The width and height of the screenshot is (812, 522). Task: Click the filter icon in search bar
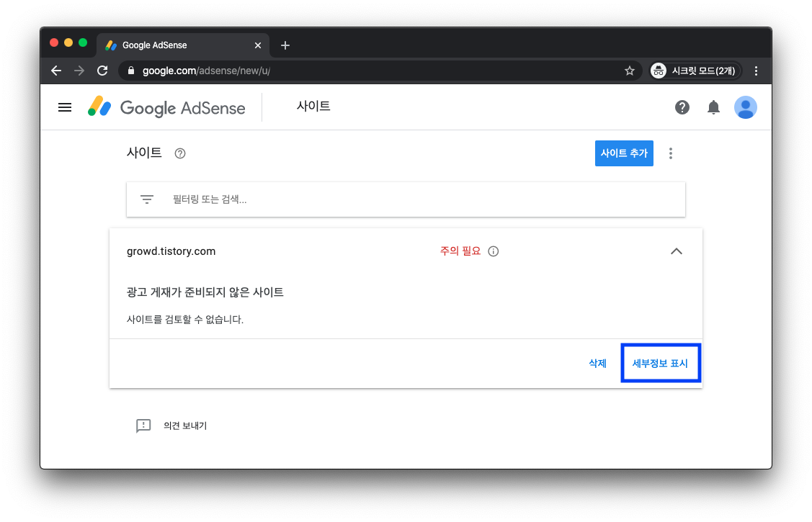(147, 199)
